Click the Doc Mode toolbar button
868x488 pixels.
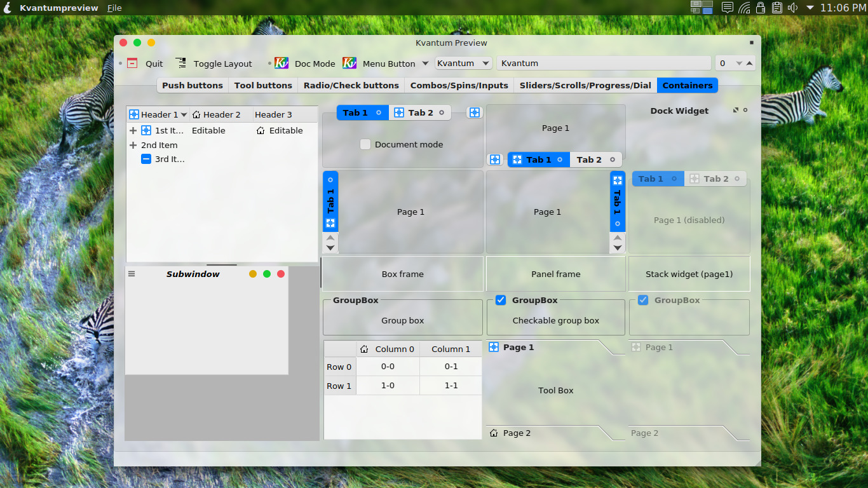coord(305,64)
